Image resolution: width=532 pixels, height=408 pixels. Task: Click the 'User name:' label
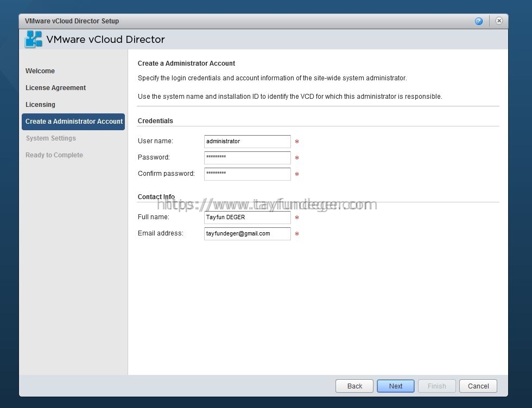pos(155,141)
